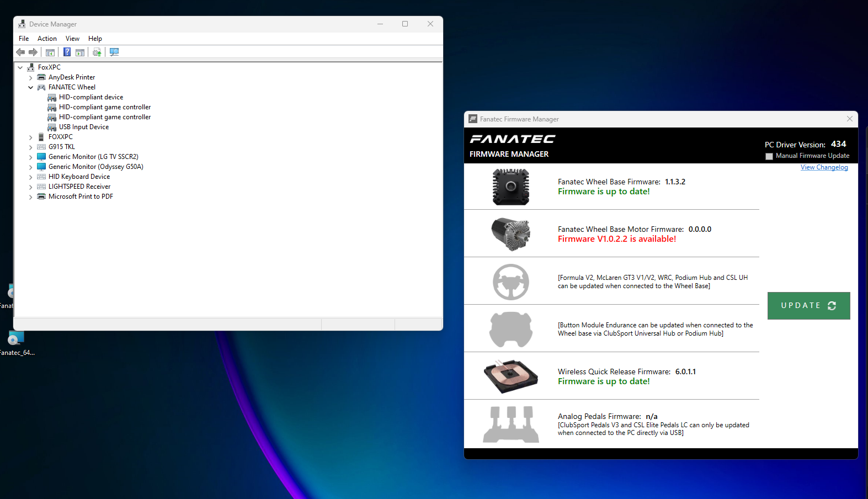Click Show/Hide Action Pane toolbar icon

80,52
